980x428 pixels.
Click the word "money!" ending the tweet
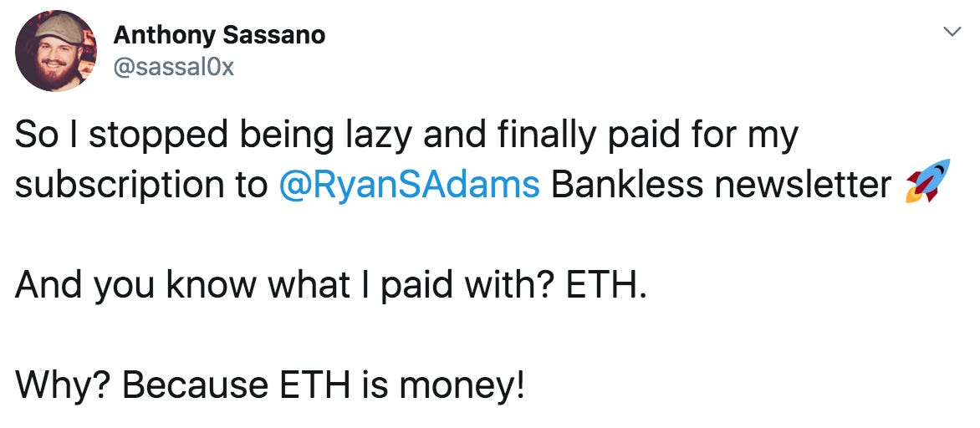tap(462, 387)
